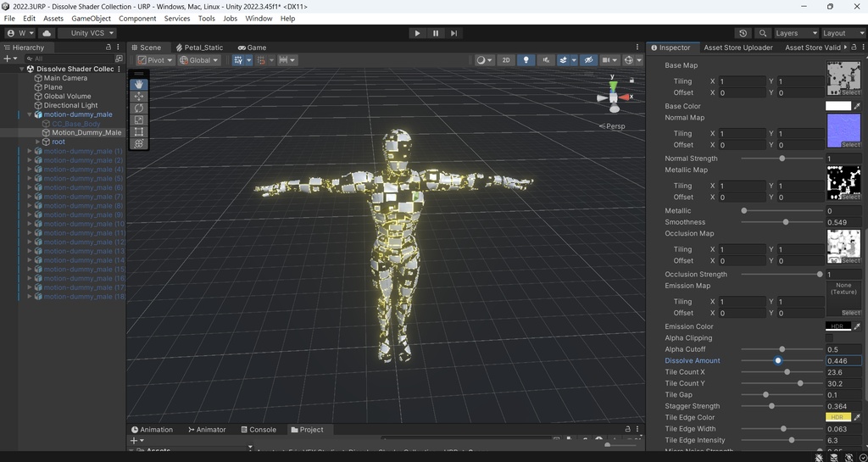868x462 pixels.
Task: Toggle the Project panel lock icon
Action: click(628, 429)
